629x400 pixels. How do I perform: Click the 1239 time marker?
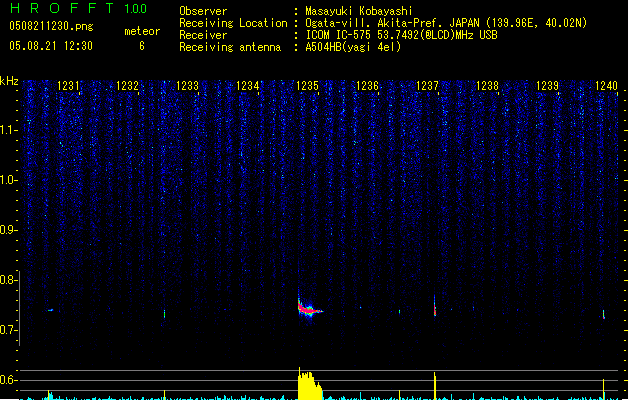[548, 86]
